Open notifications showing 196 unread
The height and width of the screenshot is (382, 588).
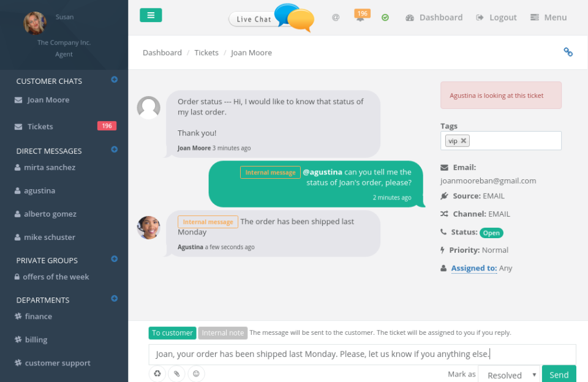tap(361, 17)
